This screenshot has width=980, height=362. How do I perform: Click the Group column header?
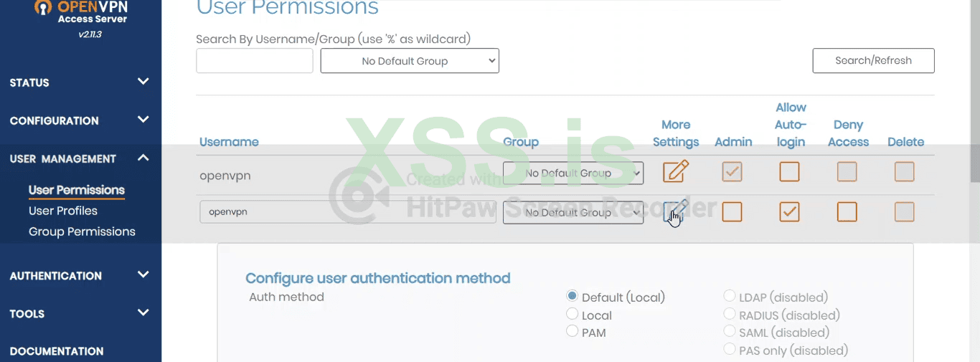(x=521, y=142)
